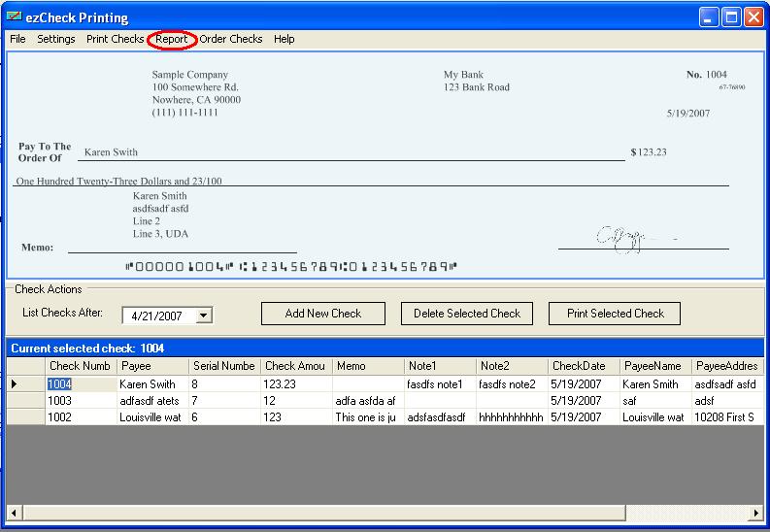The height and width of the screenshot is (532, 770).
Task: Click the row selector arrow for check 1004
Action: [x=16, y=383]
